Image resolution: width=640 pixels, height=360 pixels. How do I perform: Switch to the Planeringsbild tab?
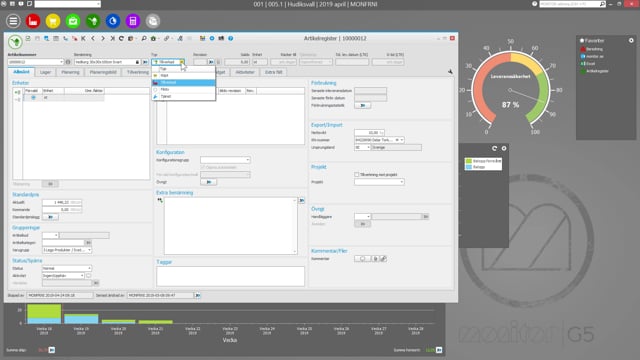tap(103, 72)
